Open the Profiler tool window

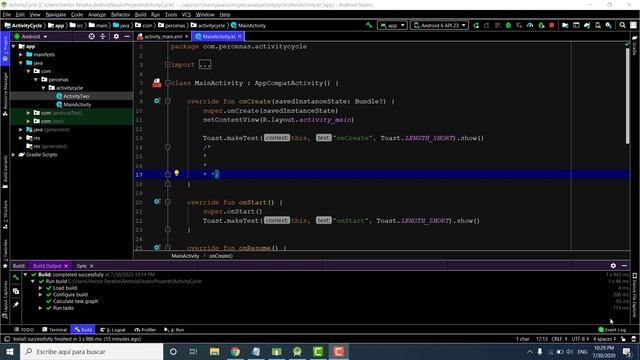(145, 329)
